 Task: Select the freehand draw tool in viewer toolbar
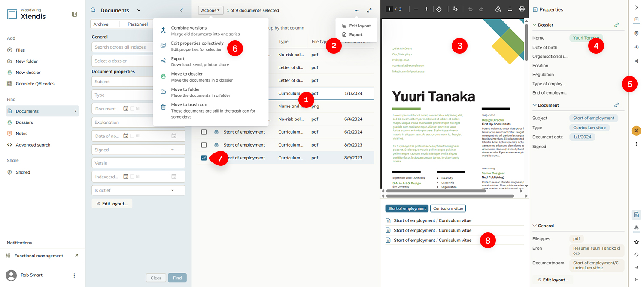coord(455,9)
